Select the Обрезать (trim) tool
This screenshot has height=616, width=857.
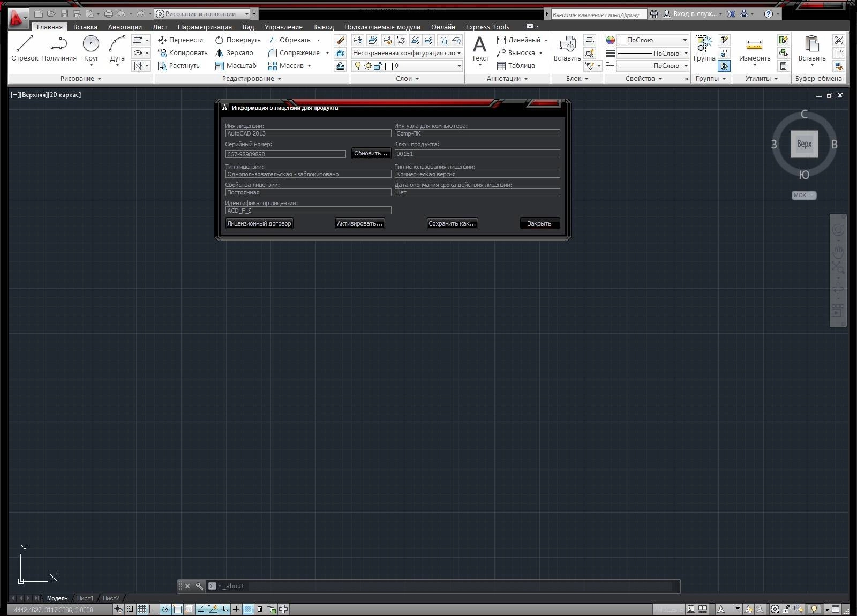[290, 40]
